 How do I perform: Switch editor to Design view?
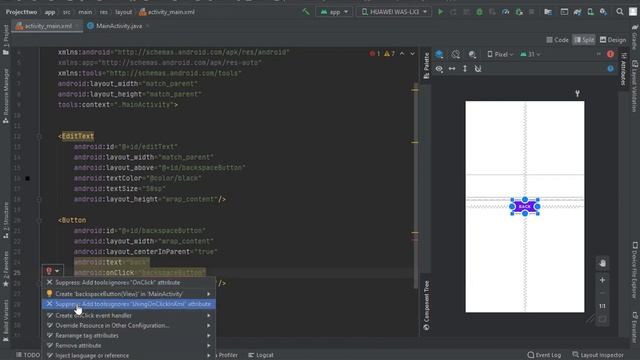pyautogui.click(x=613, y=40)
